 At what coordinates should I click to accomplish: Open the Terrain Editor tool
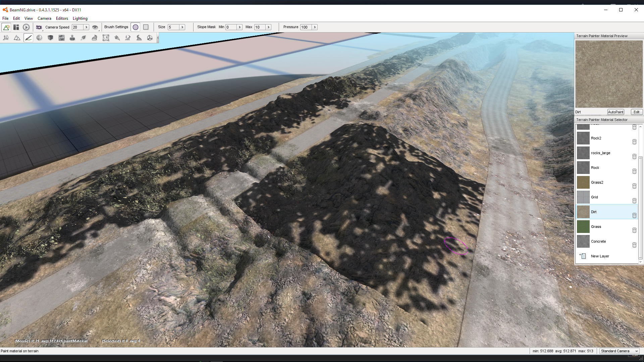17,38
